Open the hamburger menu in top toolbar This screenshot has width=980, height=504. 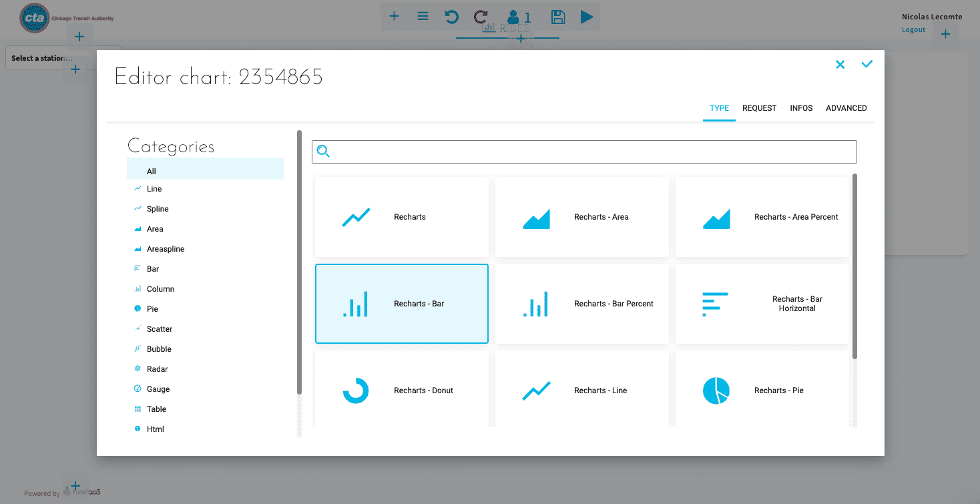pos(423,17)
